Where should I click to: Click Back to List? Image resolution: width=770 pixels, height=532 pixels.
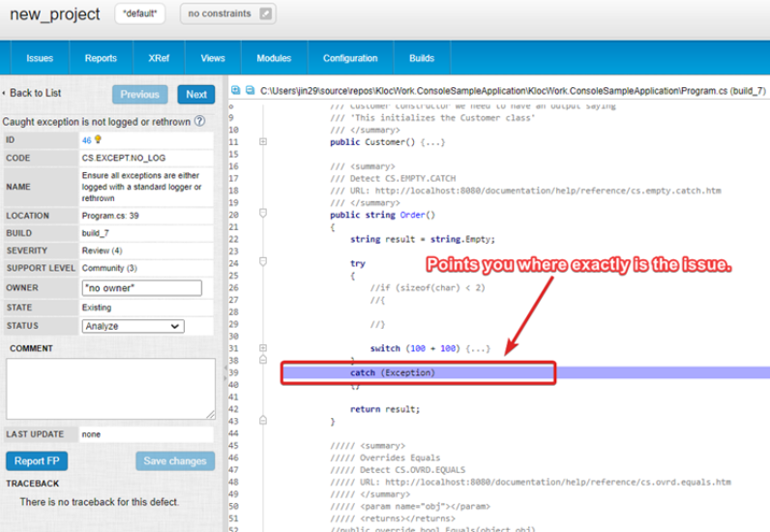pyautogui.click(x=36, y=93)
